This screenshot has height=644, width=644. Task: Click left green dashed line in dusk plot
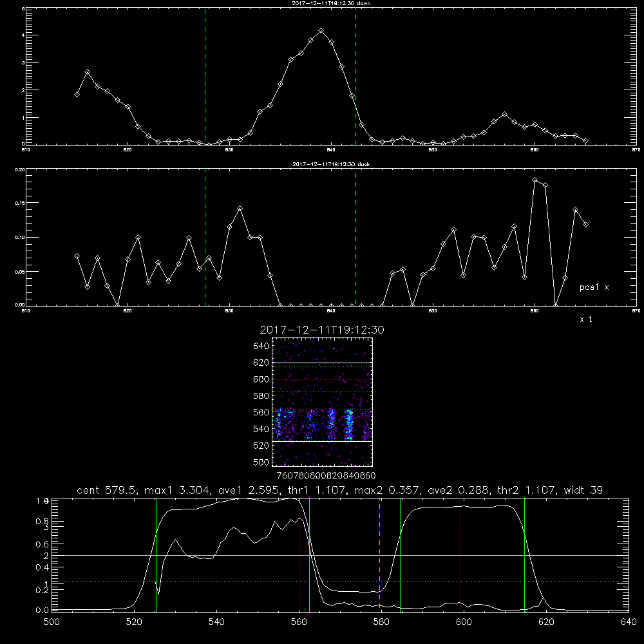pyautogui.click(x=205, y=237)
